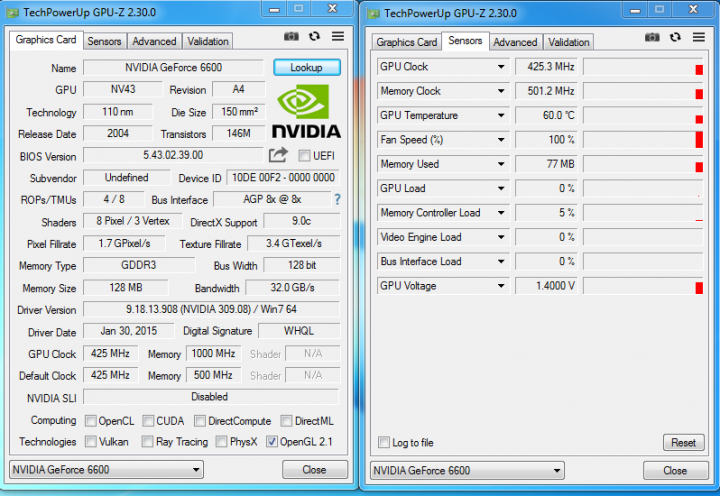Toggle the DirectML checkbox
The image size is (720, 496).
pos(287,421)
